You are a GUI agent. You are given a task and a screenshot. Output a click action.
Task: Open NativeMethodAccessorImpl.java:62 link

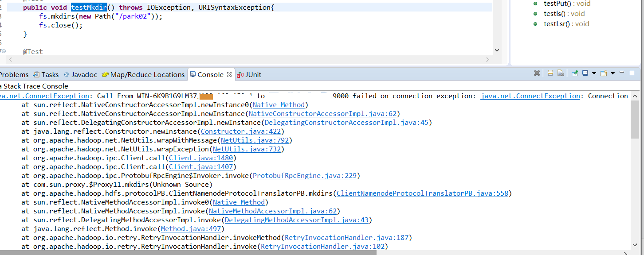coord(273,211)
